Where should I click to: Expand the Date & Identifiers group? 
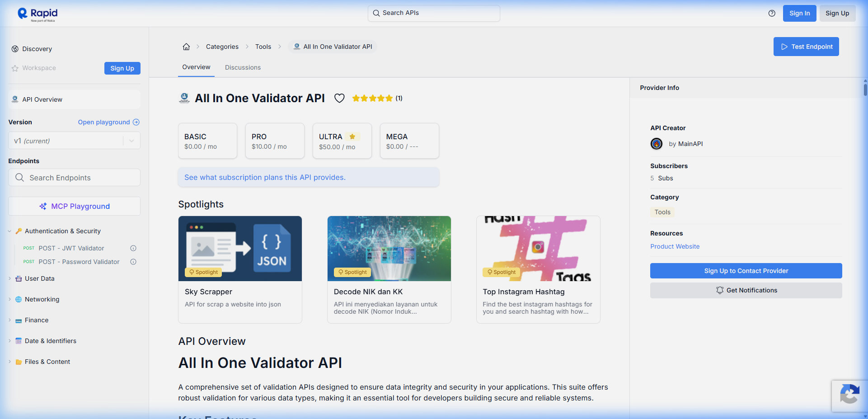point(9,341)
